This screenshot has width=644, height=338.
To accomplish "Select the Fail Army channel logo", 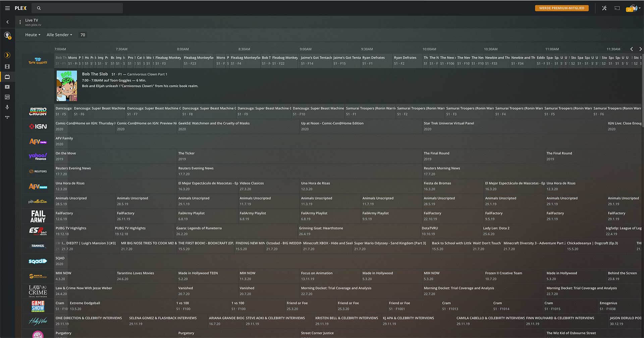I will pos(38,216).
